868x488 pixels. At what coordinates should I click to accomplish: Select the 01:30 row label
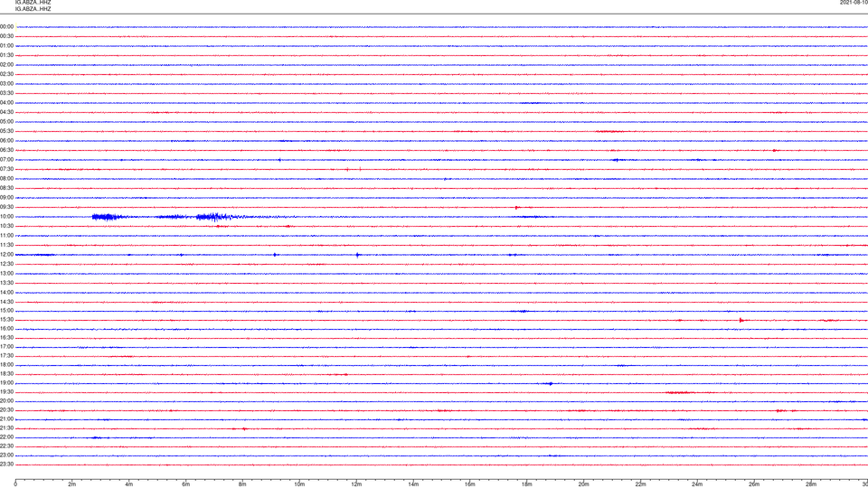tap(6, 55)
